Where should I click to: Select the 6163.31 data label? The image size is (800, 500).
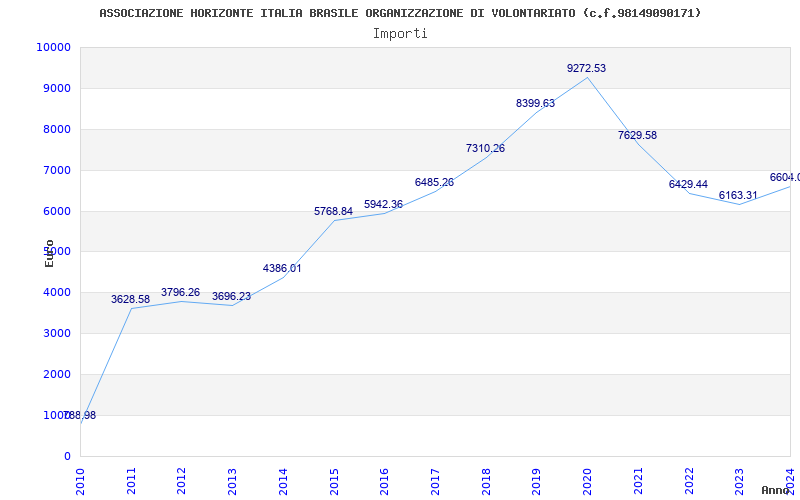[x=738, y=195]
